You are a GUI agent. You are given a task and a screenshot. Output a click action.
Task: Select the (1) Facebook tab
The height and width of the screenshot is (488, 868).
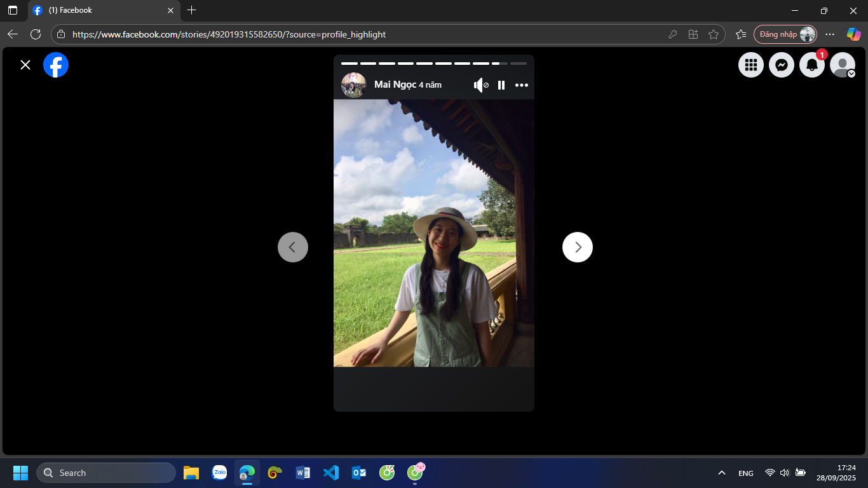(x=103, y=10)
